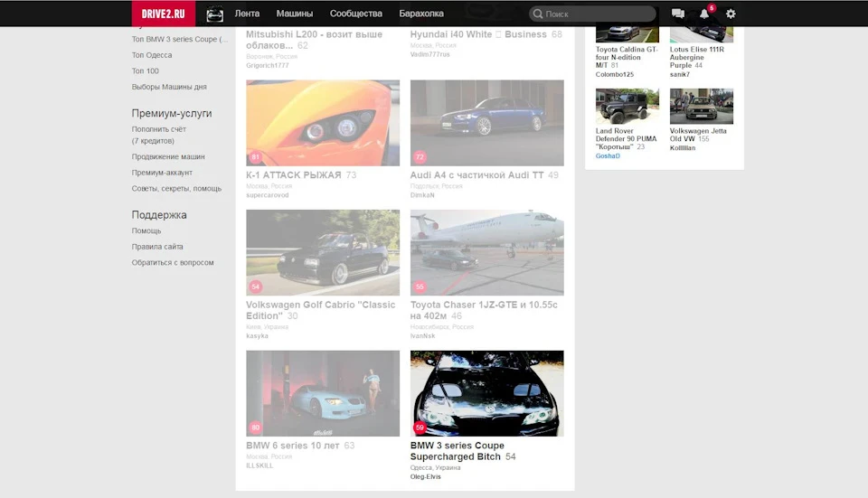Open the settings gear icon

pos(731,14)
